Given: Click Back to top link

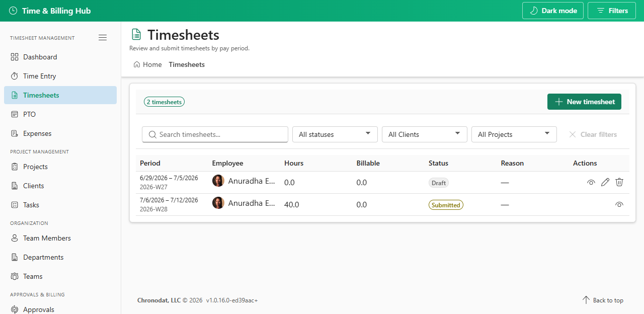Looking at the screenshot, I should tap(603, 300).
